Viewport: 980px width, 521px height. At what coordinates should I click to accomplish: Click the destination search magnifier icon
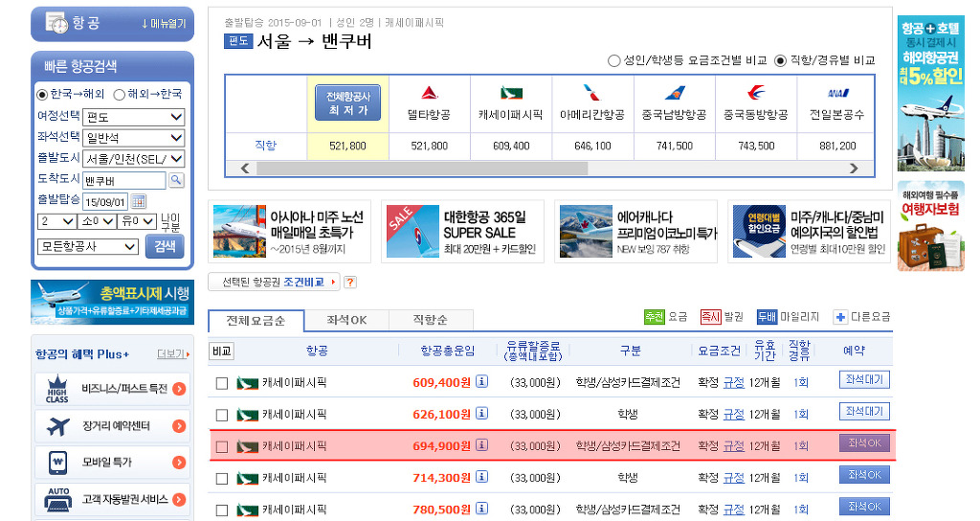(176, 180)
